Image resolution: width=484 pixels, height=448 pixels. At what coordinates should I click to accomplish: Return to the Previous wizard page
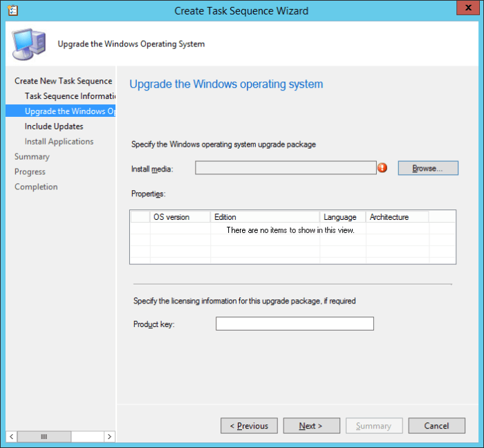point(249,426)
